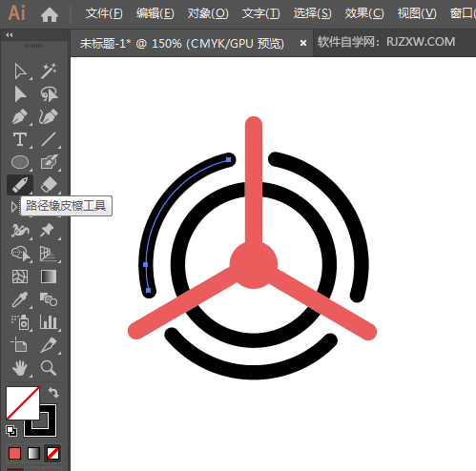
Task: Open the 编辑(E) menu
Action: click(x=155, y=13)
